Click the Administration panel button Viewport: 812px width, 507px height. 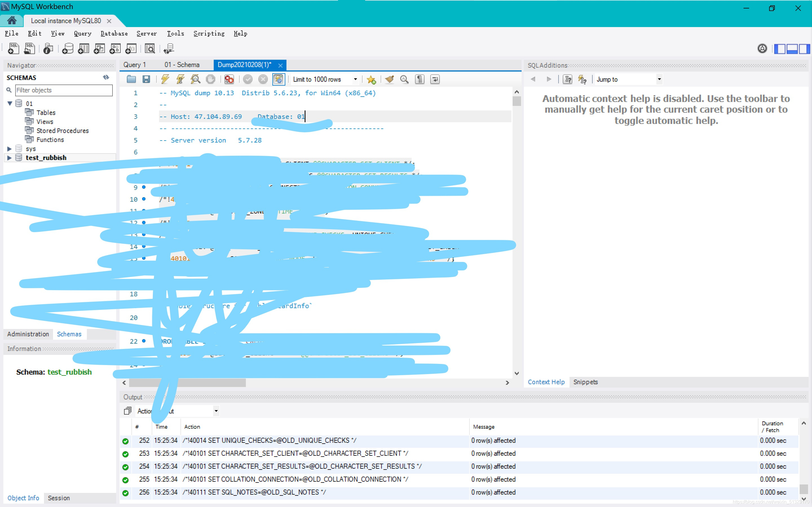tap(27, 333)
